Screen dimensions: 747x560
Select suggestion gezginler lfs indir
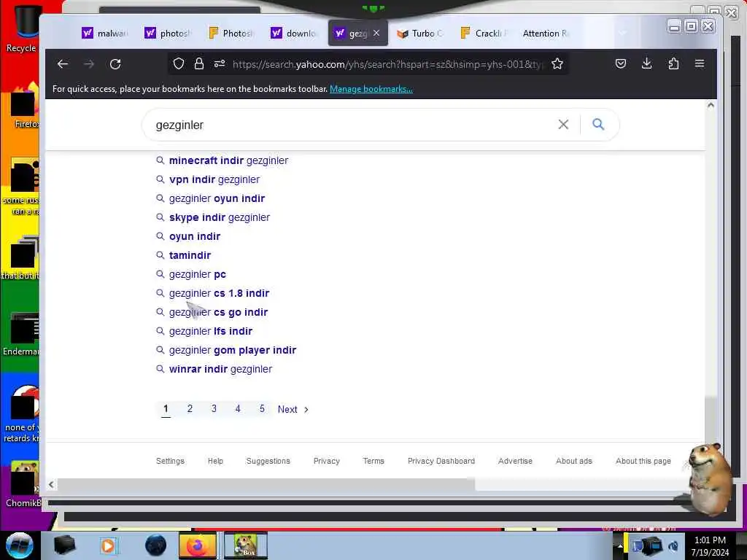[x=211, y=332]
